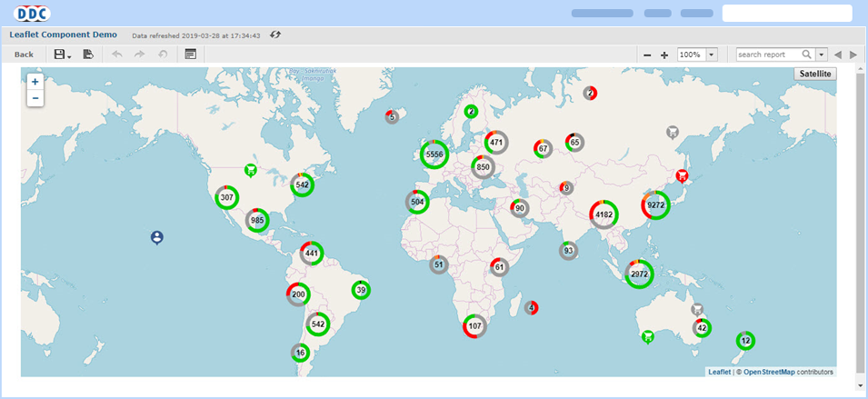868x399 pixels.
Task: Select the 12 cluster near New Zealand
Action: [x=745, y=341]
